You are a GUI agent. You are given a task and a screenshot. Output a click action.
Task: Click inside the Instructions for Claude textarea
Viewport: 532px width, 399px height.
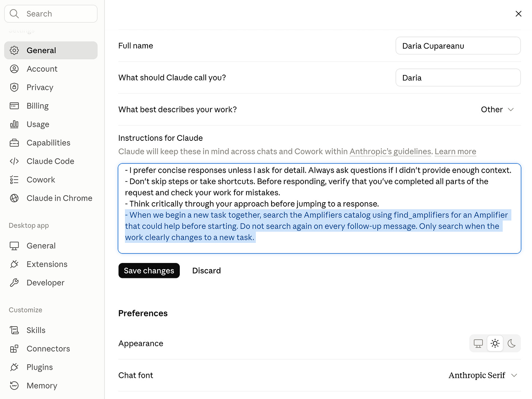point(319,208)
